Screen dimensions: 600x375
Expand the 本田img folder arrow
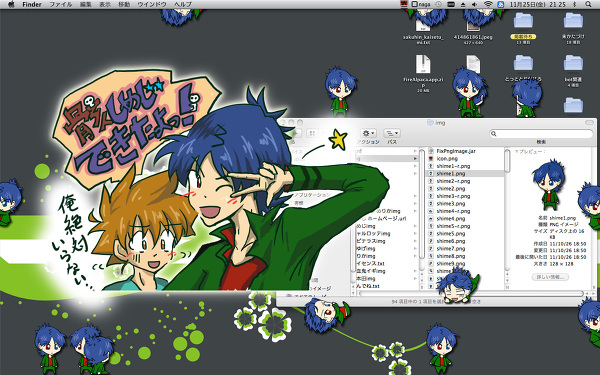[416, 278]
